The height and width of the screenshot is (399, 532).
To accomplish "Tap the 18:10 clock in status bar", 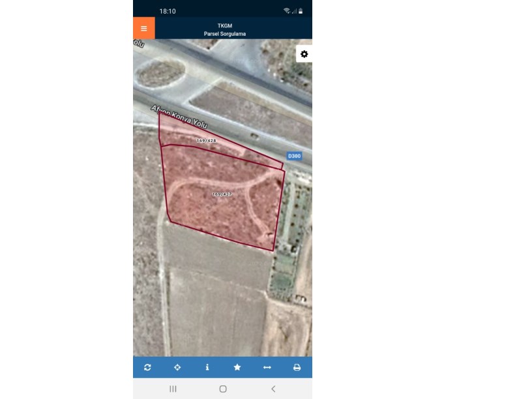I will [x=168, y=11].
